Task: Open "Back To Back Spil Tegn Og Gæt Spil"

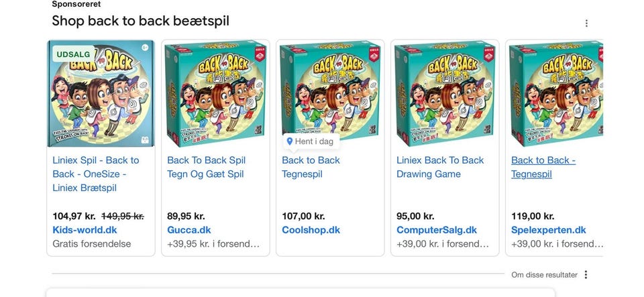Action: pos(206,167)
